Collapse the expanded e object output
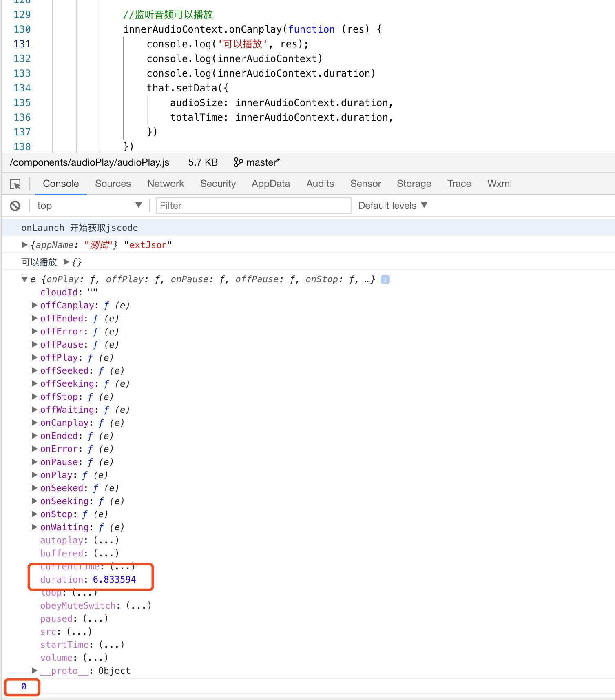 24,279
